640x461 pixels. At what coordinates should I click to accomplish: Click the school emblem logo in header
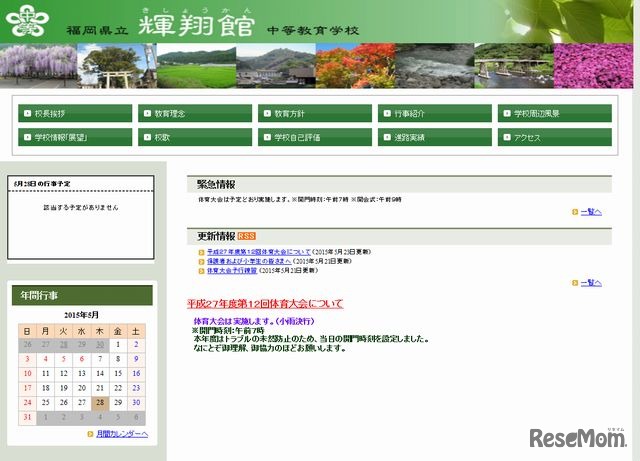[x=27, y=20]
